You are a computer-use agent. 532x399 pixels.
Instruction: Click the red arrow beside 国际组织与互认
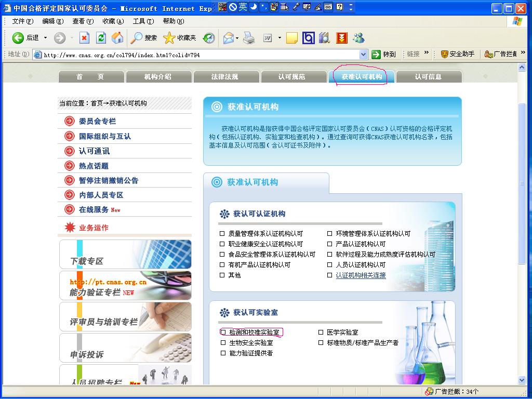pyautogui.click(x=70, y=136)
